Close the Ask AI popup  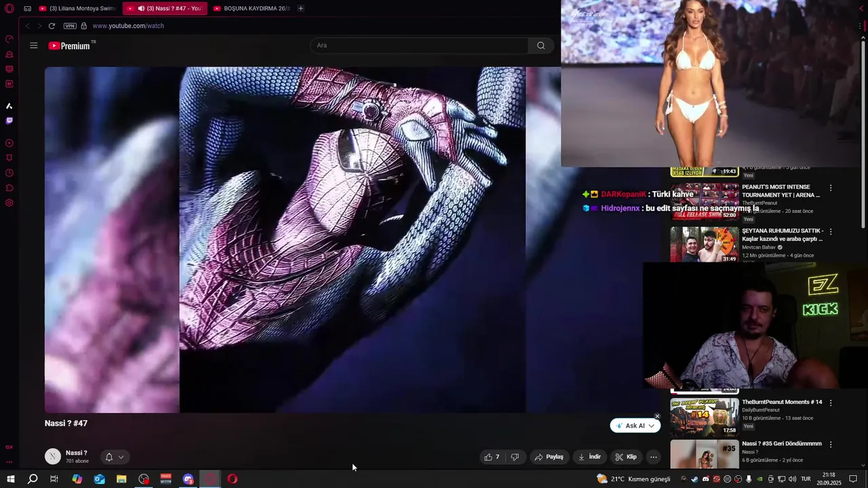point(657,416)
